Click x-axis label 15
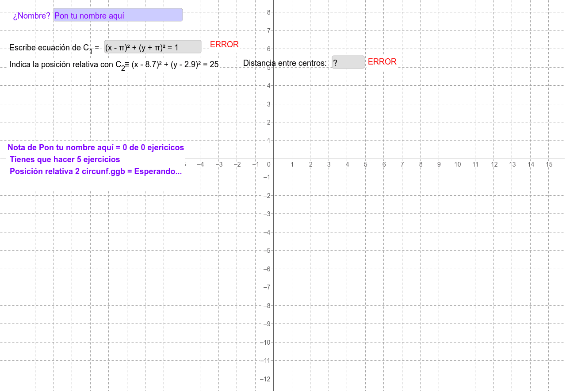The height and width of the screenshot is (392, 566). coord(549,164)
